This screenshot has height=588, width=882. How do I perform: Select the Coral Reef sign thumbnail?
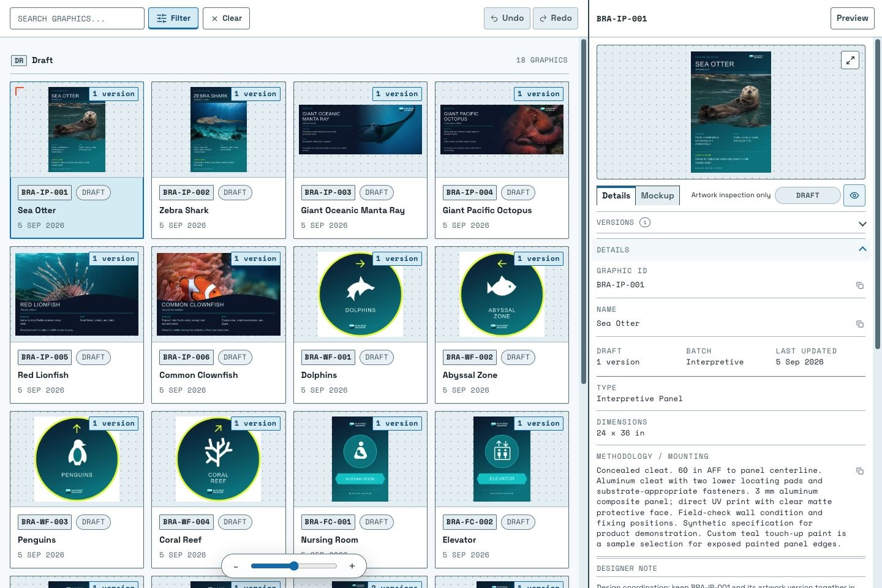tap(218, 459)
